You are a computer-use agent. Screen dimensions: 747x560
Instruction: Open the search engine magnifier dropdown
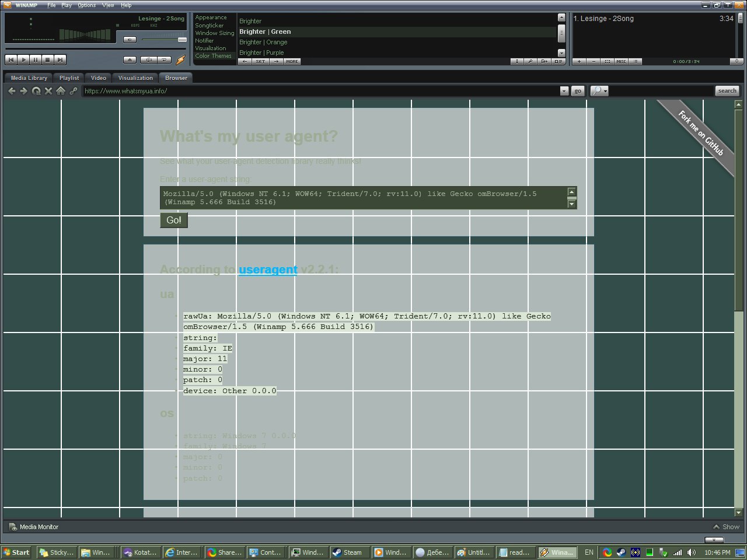[599, 91]
